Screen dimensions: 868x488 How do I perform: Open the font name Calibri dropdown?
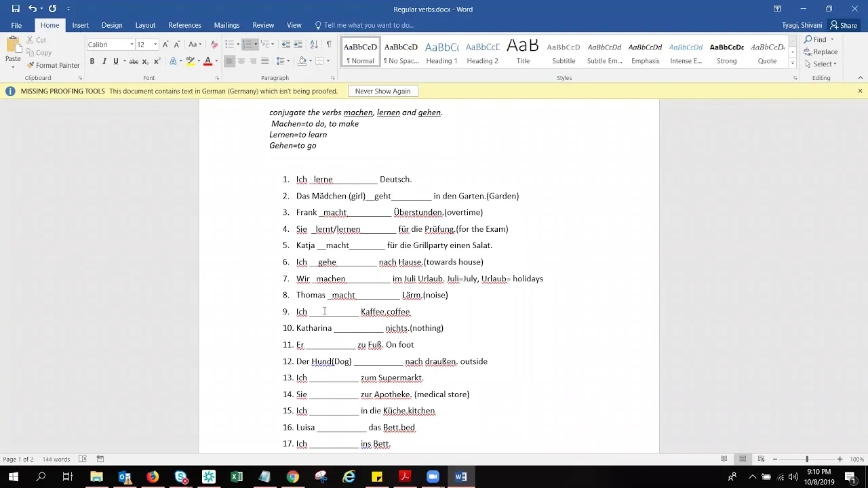(x=132, y=45)
